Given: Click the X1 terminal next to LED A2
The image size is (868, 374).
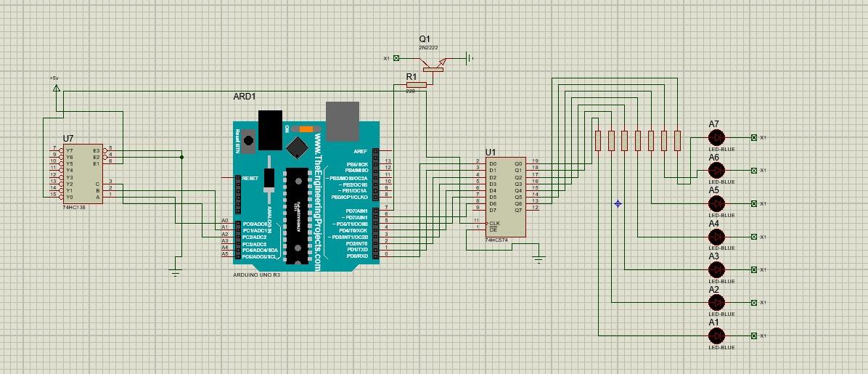Looking at the screenshot, I should pos(753,303).
